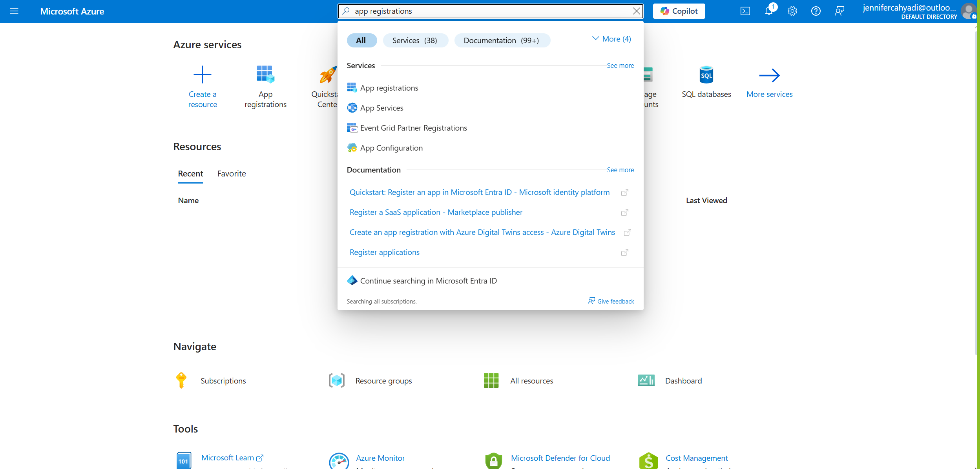Open App registrations tile under Azure services
The height and width of the screenshot is (469, 980).
click(x=265, y=86)
